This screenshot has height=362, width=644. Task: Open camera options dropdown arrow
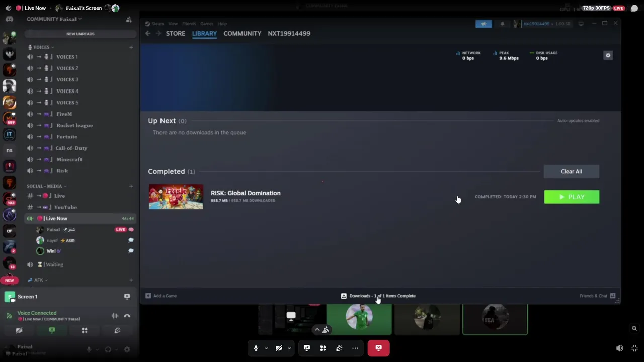[x=289, y=348]
